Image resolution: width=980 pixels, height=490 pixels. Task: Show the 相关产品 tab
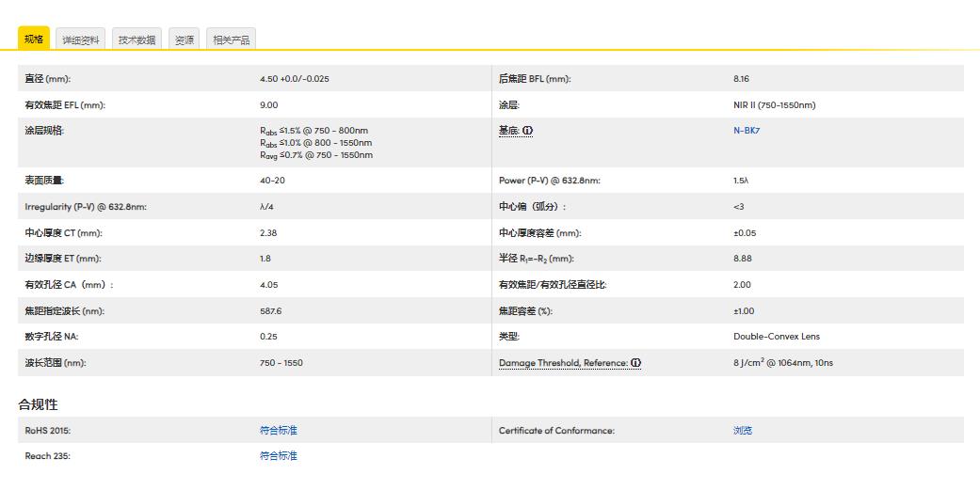tap(231, 40)
